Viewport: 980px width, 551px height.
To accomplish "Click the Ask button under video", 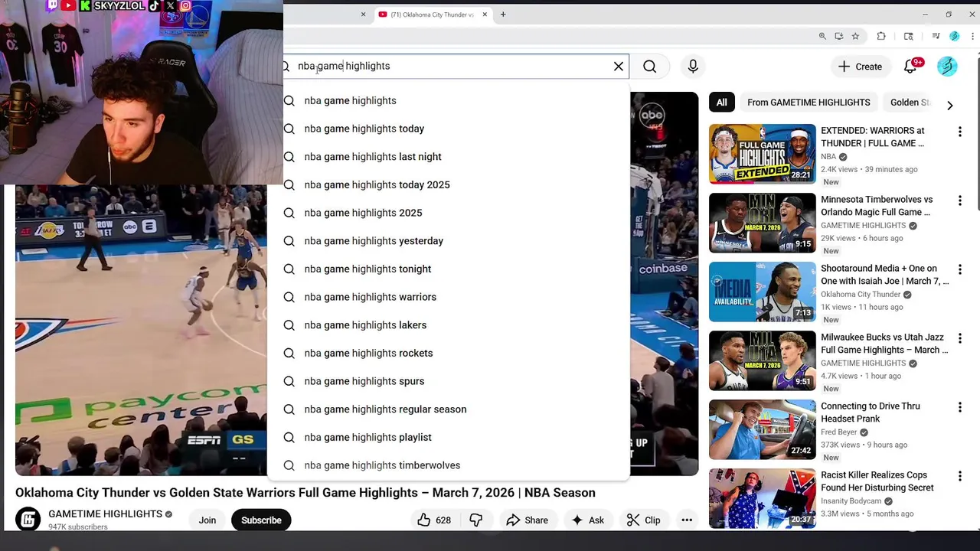I will pyautogui.click(x=587, y=520).
